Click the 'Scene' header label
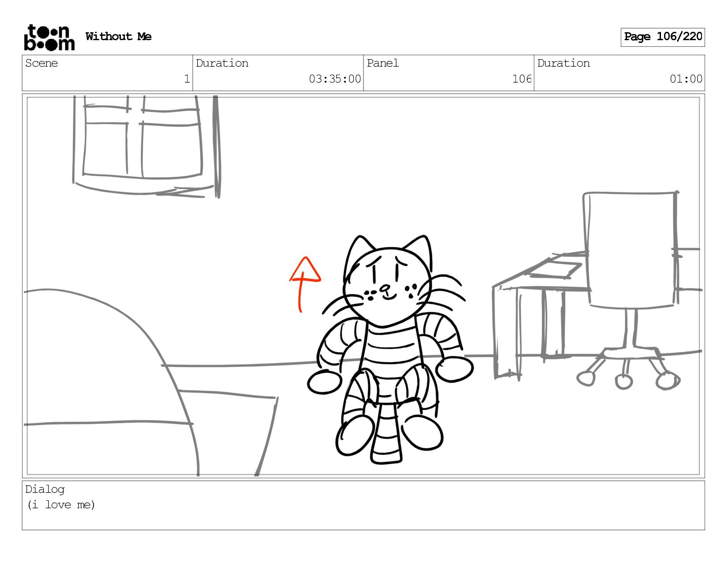 (x=41, y=63)
